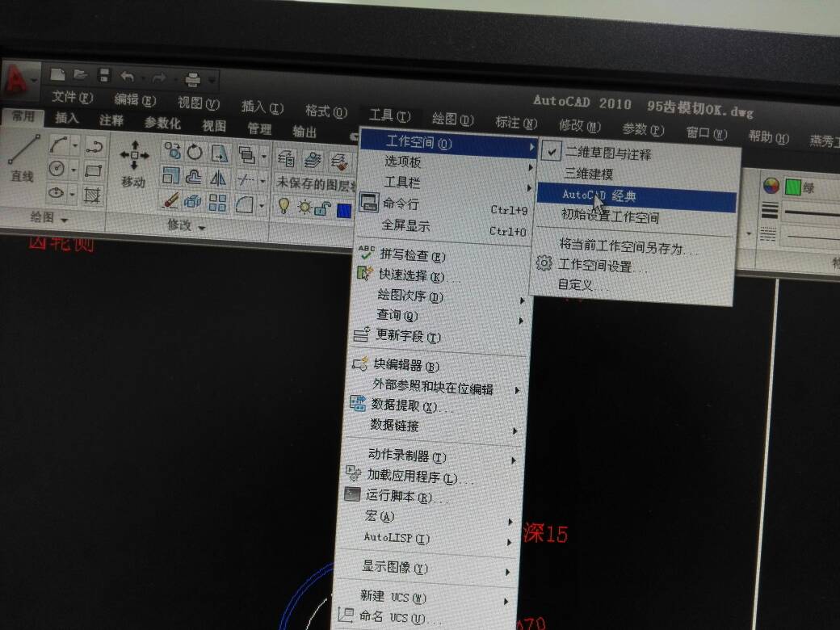Toggle the layer lock padlock icon
The width and height of the screenshot is (840, 630).
[322, 208]
